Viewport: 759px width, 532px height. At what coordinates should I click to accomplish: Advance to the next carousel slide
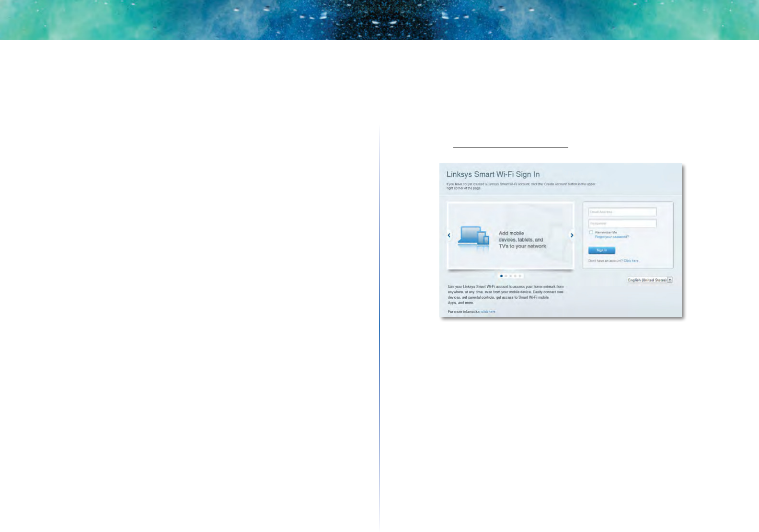click(x=572, y=235)
